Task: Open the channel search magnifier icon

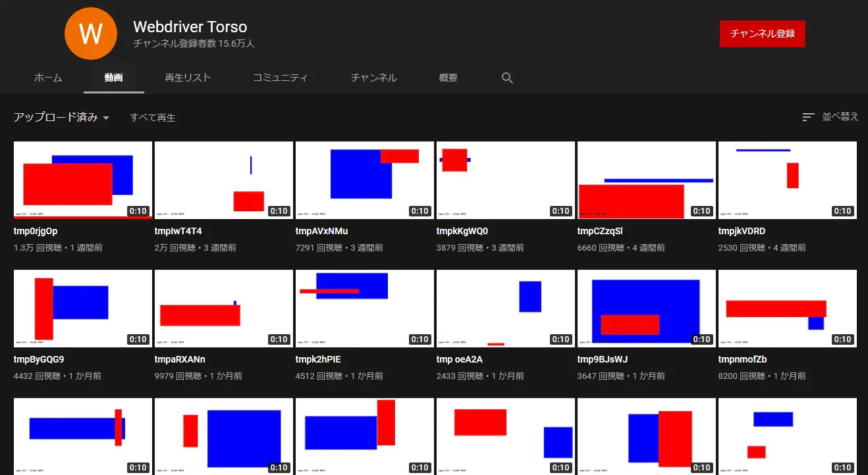Action: 507,78
